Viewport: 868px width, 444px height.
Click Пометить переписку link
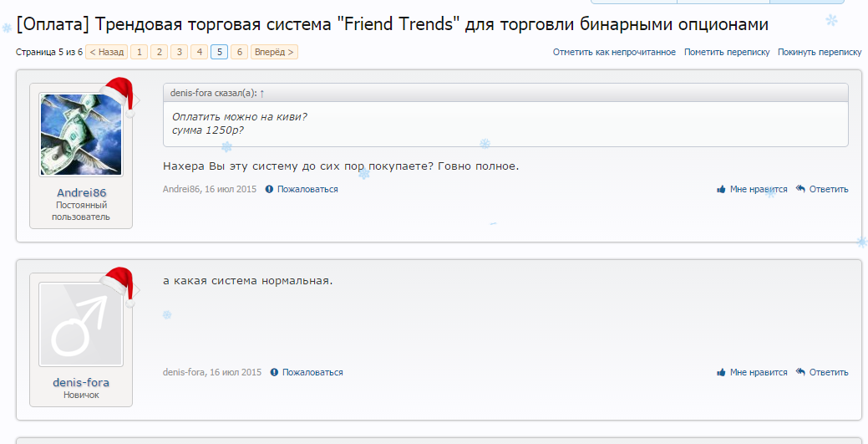point(727,52)
